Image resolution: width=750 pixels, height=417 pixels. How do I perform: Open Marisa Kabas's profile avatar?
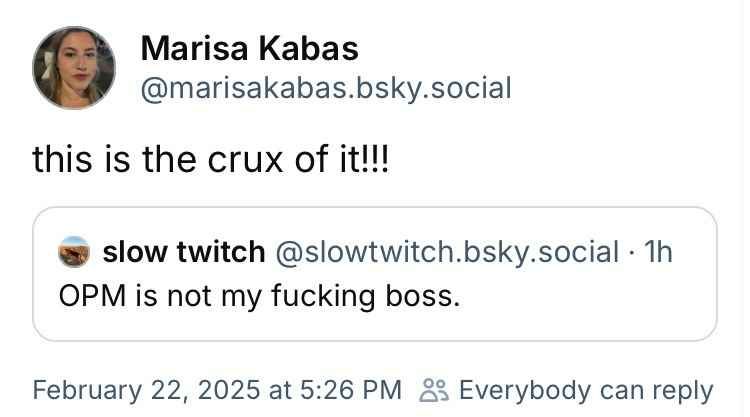73,67
